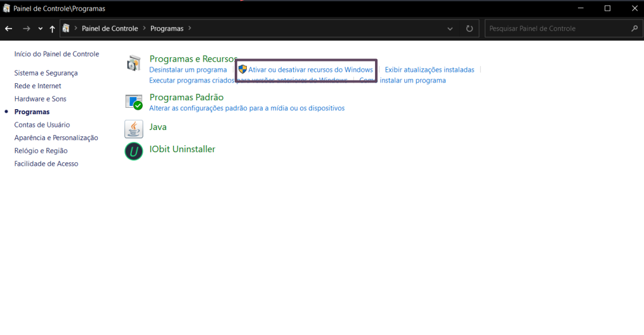The image size is (644, 335).
Task: Expand chevron after Programas breadcrumb
Action: coord(190,29)
